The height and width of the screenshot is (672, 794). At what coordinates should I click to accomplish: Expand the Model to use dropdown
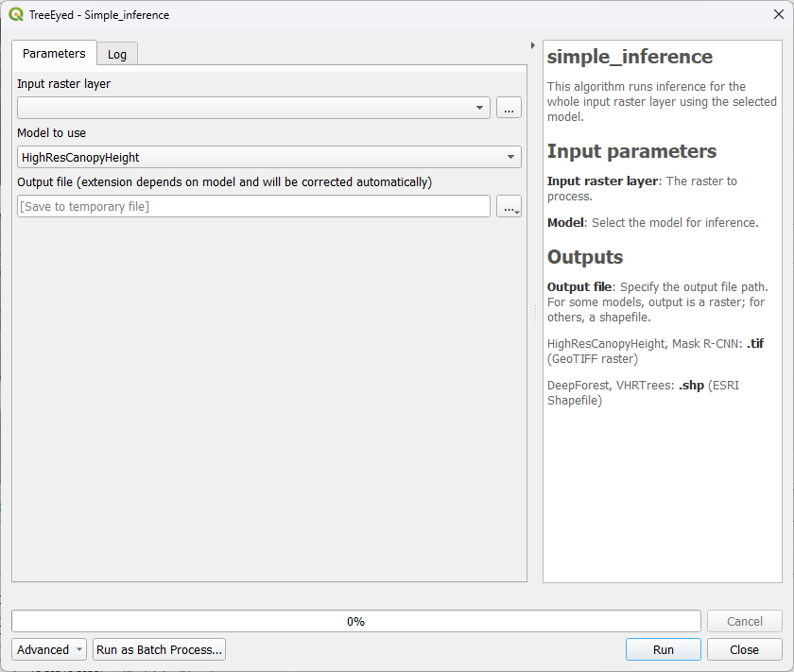coord(268,157)
